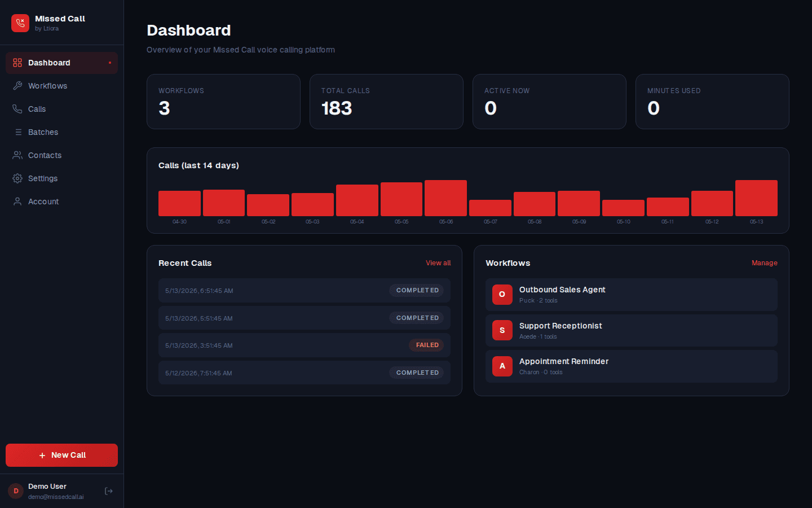Click the Dashboard grid icon in sidebar
The width and height of the screenshot is (812, 508).
point(17,63)
